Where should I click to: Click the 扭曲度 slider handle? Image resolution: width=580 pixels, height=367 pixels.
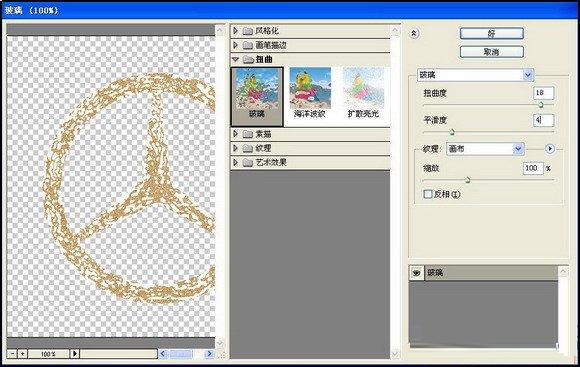coord(540,105)
